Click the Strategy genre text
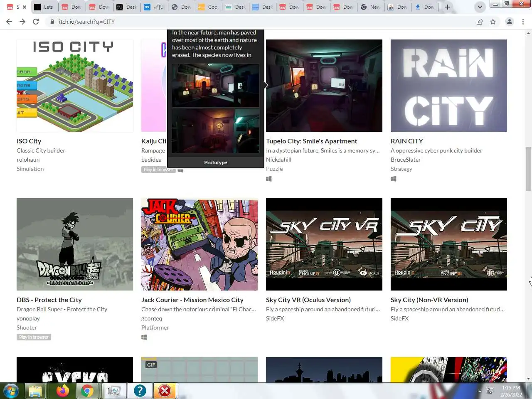 click(401, 169)
